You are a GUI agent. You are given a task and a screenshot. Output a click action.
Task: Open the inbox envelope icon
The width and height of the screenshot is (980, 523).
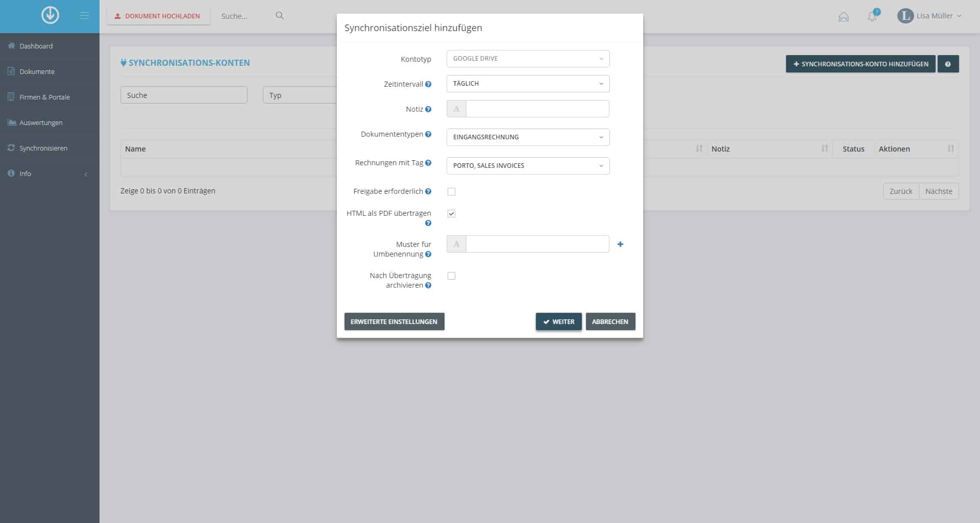tap(844, 17)
